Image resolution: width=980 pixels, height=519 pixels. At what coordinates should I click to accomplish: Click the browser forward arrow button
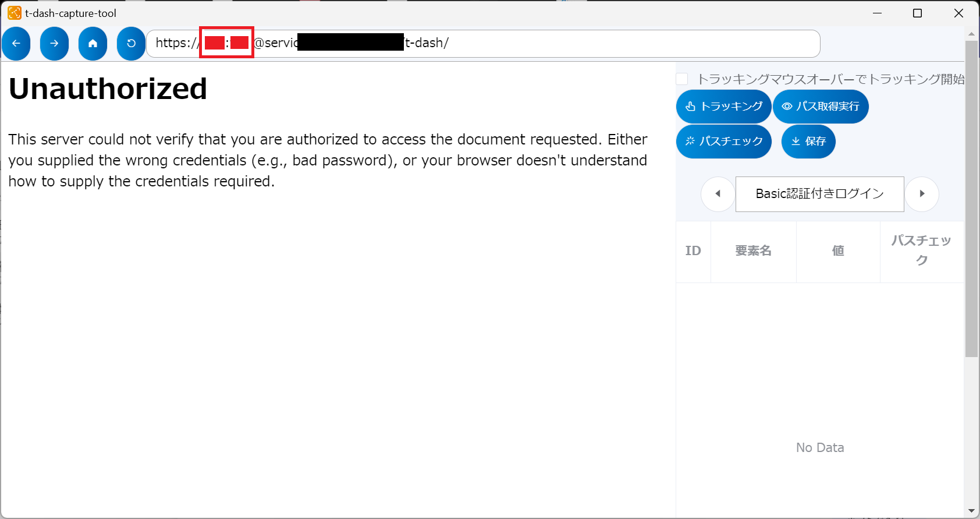pyautogui.click(x=54, y=44)
